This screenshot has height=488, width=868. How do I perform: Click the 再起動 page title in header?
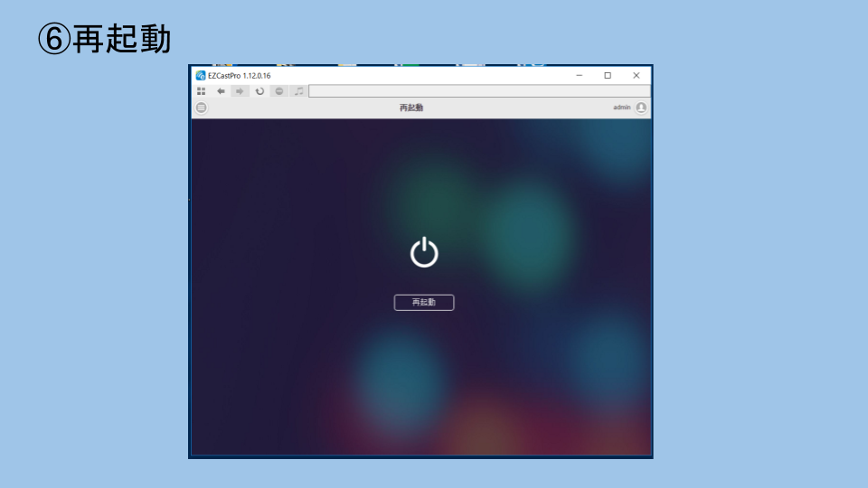coord(411,108)
